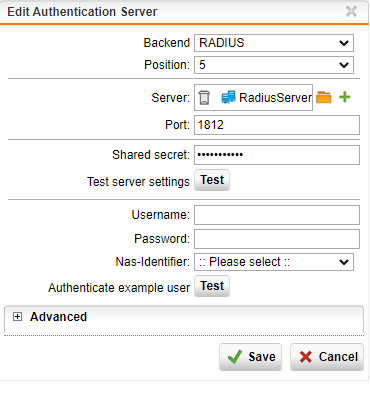Test the server settings
Screen dimensions: 370x401
point(212,180)
